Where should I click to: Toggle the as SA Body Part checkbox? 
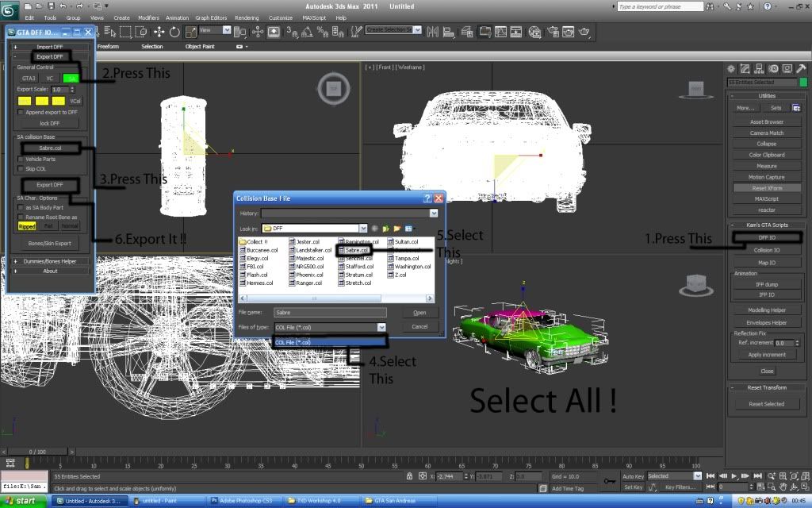click(x=21, y=207)
